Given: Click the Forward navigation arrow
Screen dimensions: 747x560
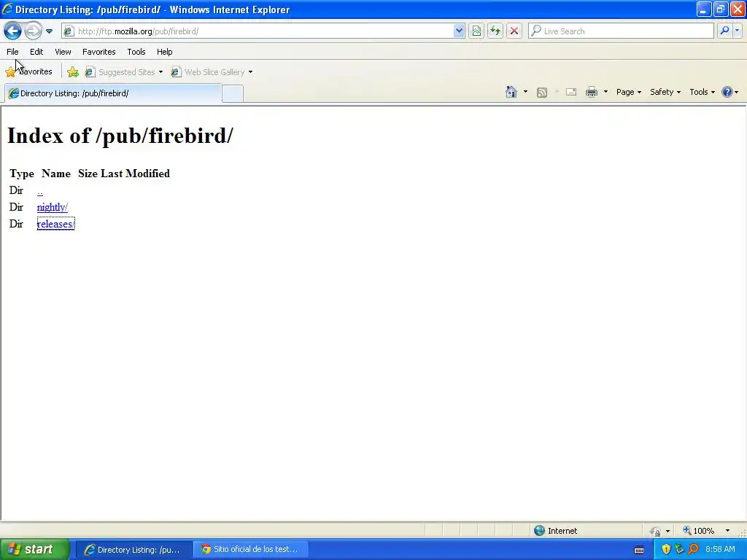Looking at the screenshot, I should click(x=33, y=31).
